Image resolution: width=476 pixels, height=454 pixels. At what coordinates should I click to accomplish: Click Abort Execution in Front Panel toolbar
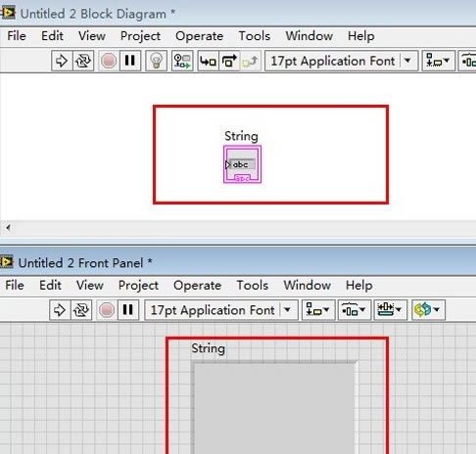tap(107, 310)
